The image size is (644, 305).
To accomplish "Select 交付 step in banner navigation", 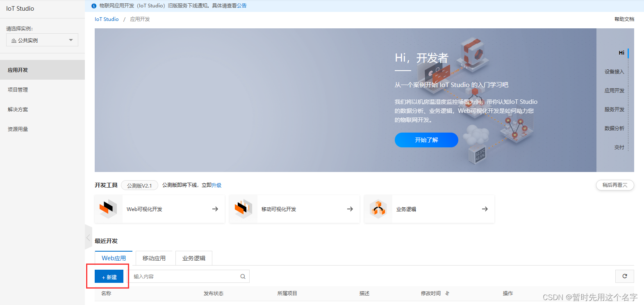I will click(x=619, y=147).
